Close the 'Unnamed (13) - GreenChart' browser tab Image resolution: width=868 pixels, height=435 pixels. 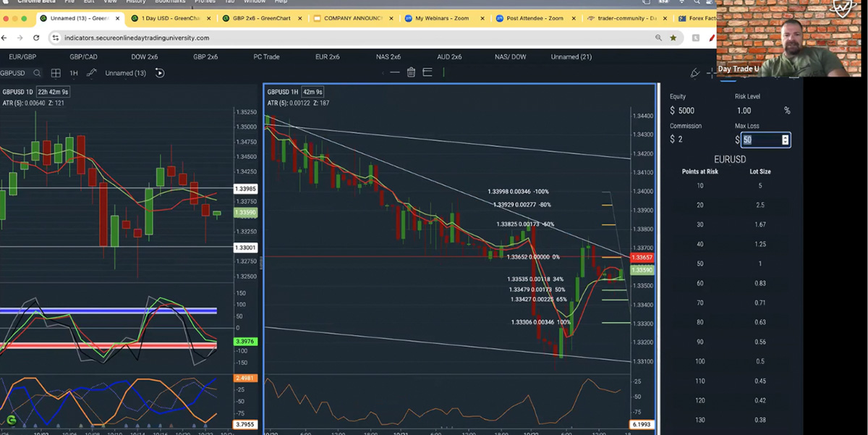click(x=118, y=18)
